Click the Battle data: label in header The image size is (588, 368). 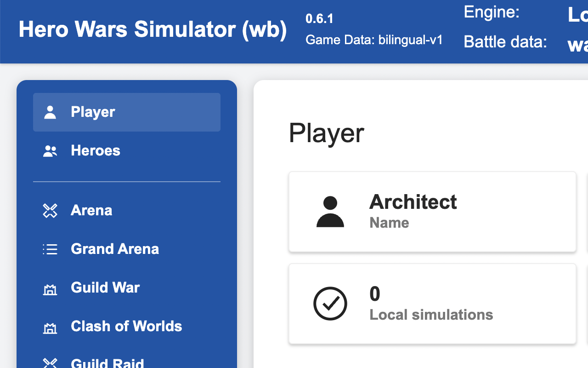coord(505,42)
